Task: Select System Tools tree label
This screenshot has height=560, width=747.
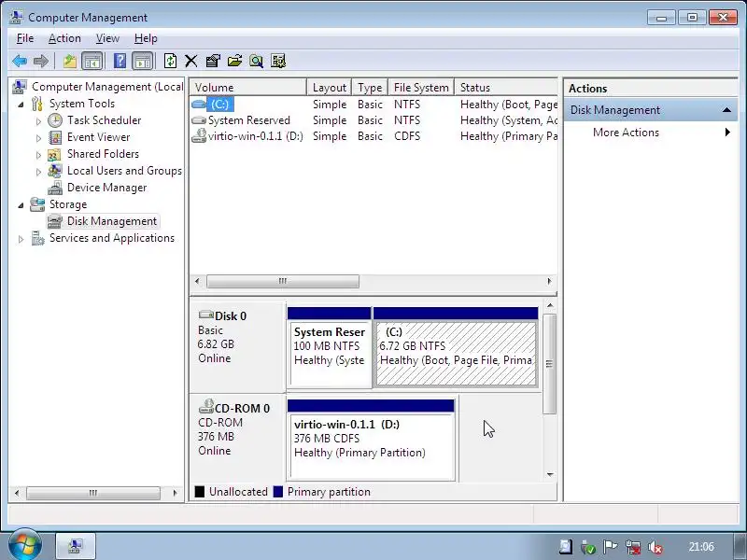Action: tap(82, 104)
